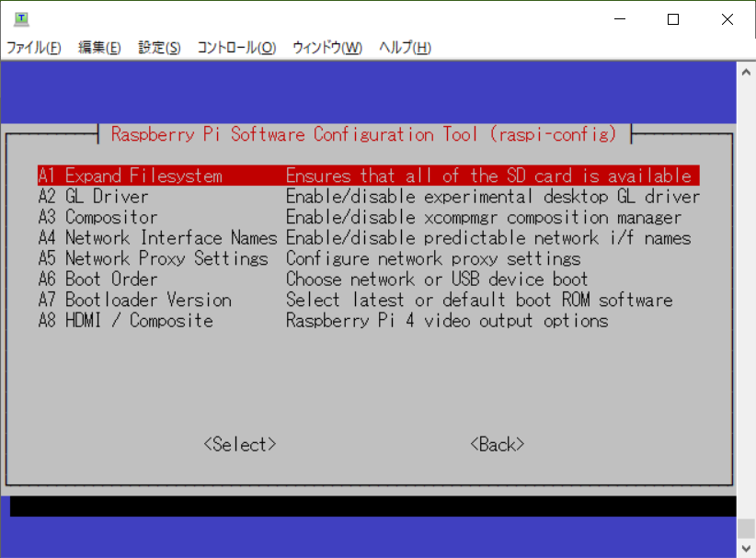Maximize the terminal window
Image resolution: width=756 pixels, height=558 pixels.
click(673, 19)
